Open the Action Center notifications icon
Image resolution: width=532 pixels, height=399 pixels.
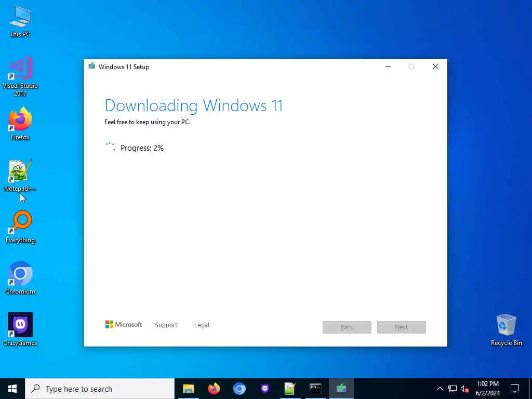(x=515, y=389)
